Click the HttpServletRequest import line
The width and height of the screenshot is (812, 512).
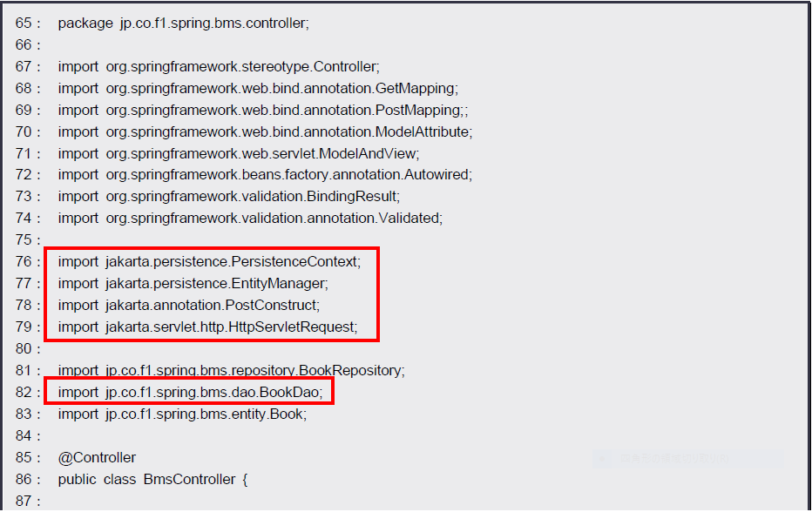pyautogui.click(x=207, y=327)
